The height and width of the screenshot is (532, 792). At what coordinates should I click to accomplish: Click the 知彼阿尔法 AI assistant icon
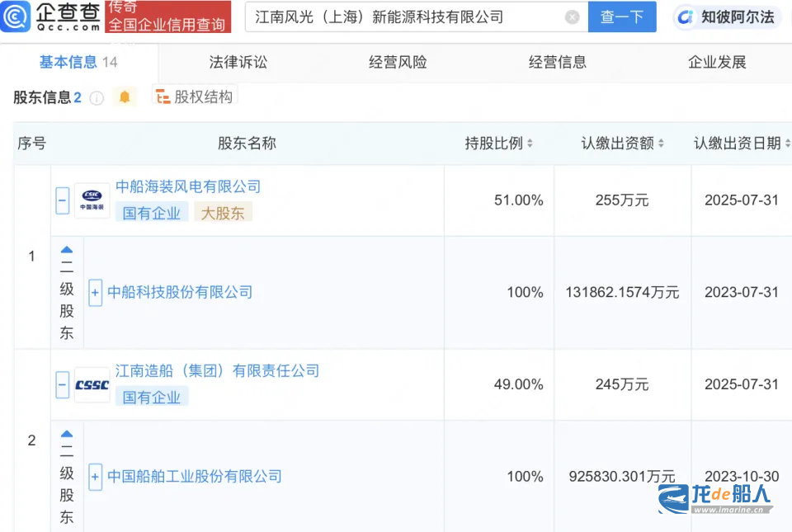(685, 17)
